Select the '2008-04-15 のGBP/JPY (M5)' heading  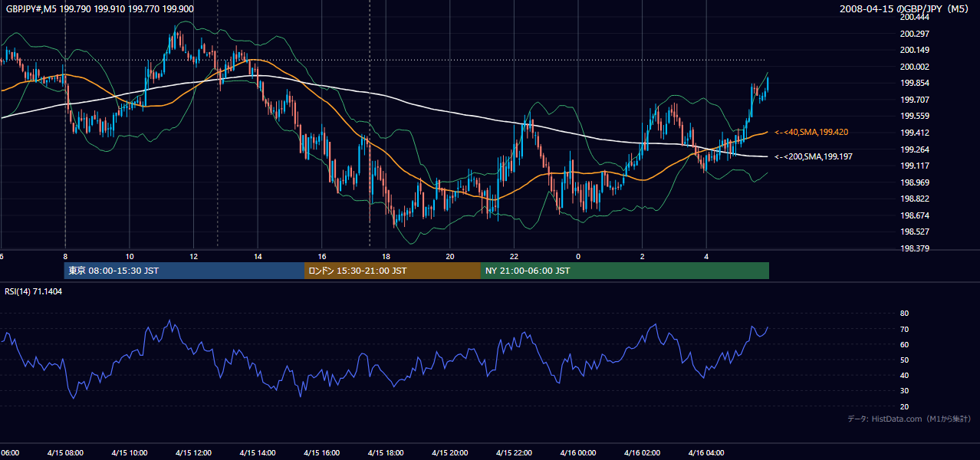[x=906, y=8]
